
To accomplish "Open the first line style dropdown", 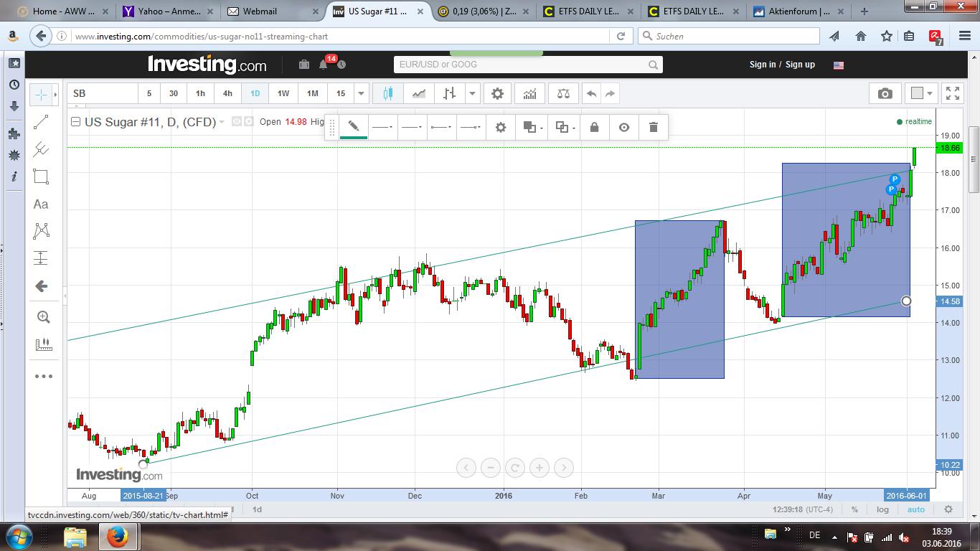I will click(383, 127).
